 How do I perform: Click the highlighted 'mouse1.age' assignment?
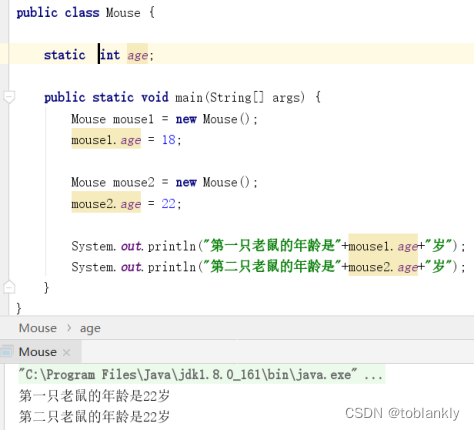point(106,139)
